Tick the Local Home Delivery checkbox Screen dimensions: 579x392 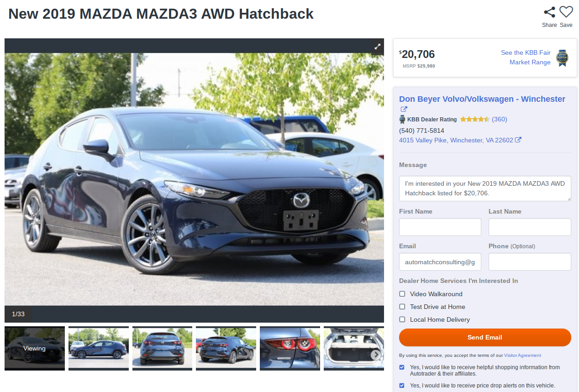coord(402,319)
